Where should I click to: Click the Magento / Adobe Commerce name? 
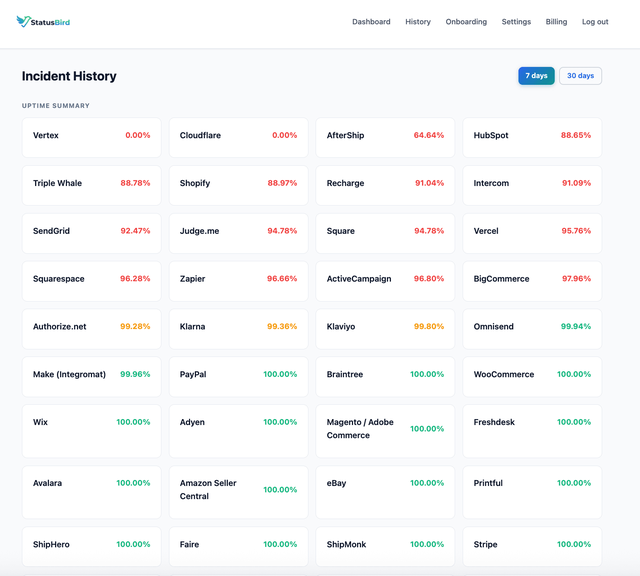coord(360,428)
